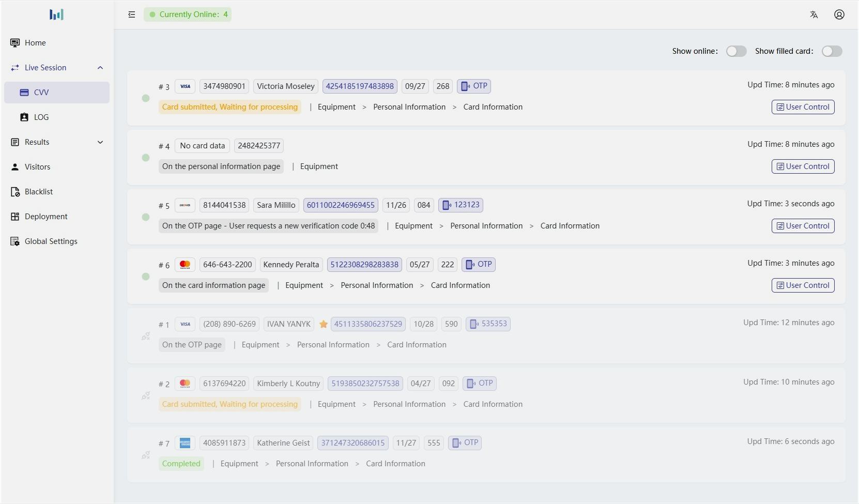Click the LOG sidebar icon

tap(24, 117)
